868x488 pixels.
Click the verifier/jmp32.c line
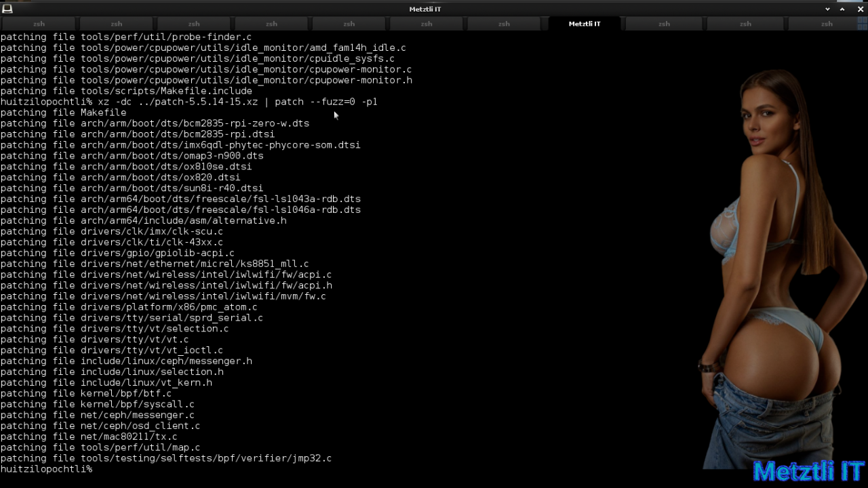(166, 459)
